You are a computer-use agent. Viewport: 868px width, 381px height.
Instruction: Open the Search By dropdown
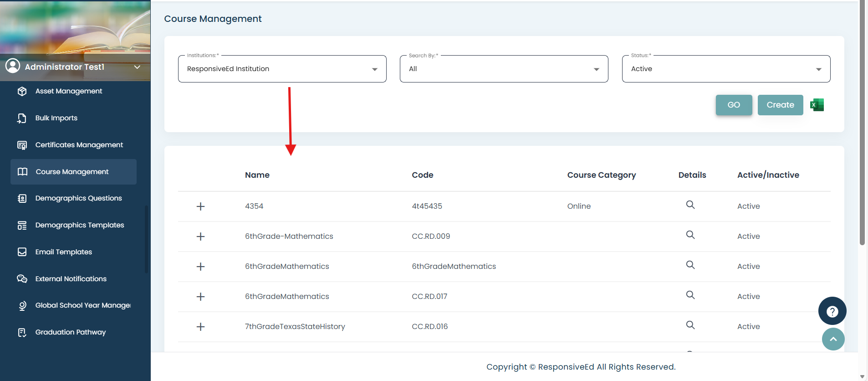pos(504,69)
